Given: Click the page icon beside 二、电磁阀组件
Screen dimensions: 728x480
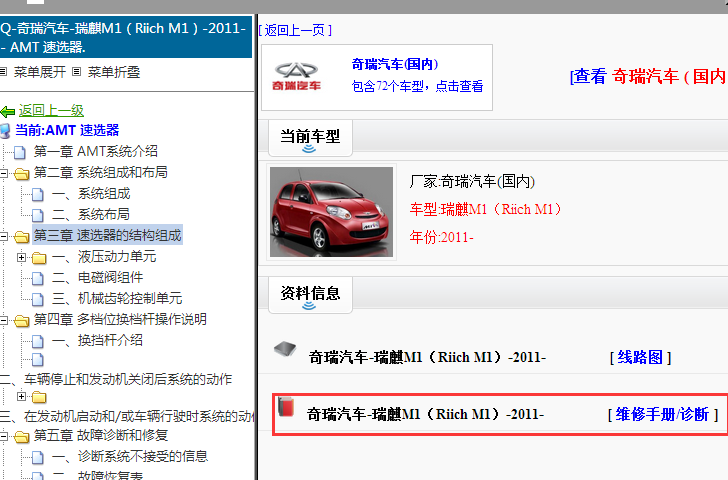Looking at the screenshot, I should tap(38, 278).
